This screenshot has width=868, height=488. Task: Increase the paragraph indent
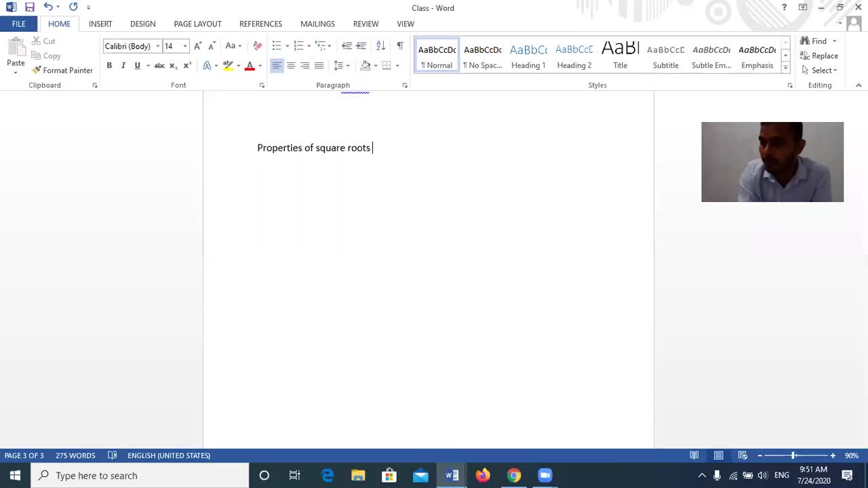click(361, 46)
